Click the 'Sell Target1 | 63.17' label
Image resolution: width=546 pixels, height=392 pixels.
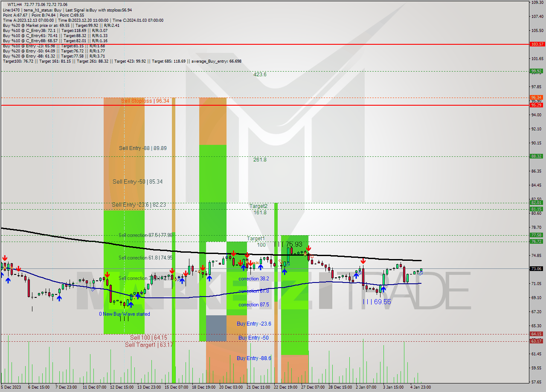coord(149,345)
